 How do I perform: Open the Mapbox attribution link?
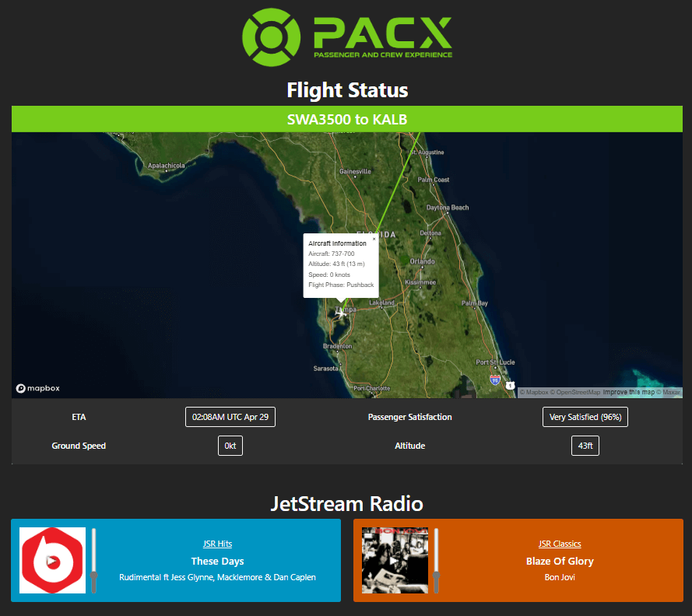[534, 392]
